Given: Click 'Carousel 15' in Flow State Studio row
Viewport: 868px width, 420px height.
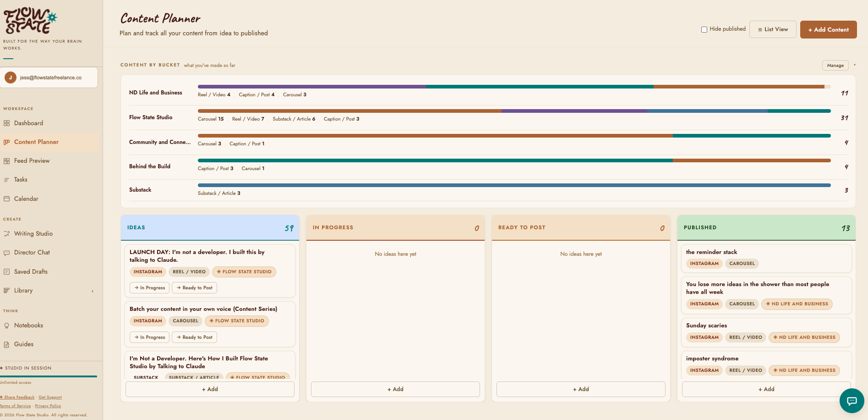Looking at the screenshot, I should pos(211,119).
